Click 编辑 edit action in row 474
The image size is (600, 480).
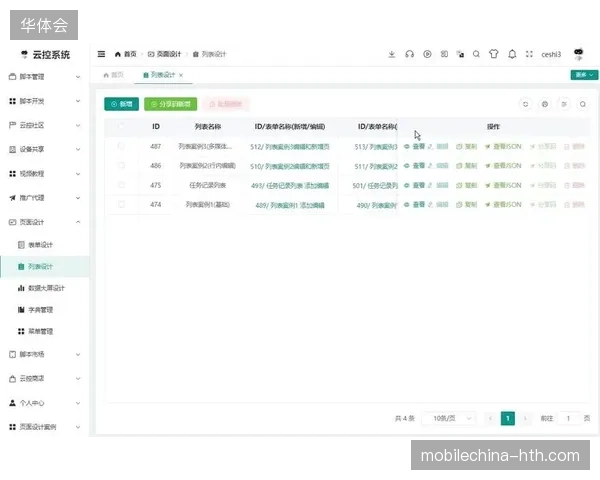(439, 205)
